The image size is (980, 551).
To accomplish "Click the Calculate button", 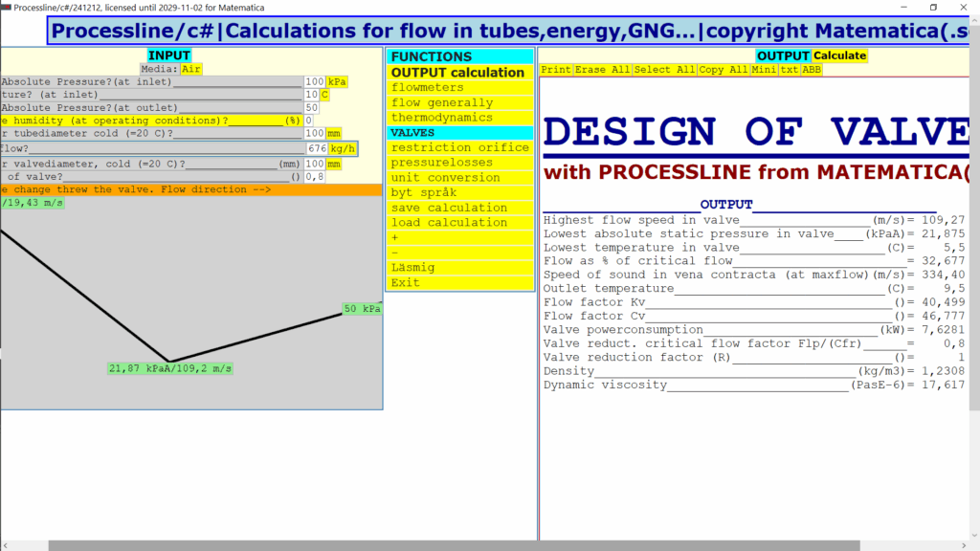I will [839, 55].
